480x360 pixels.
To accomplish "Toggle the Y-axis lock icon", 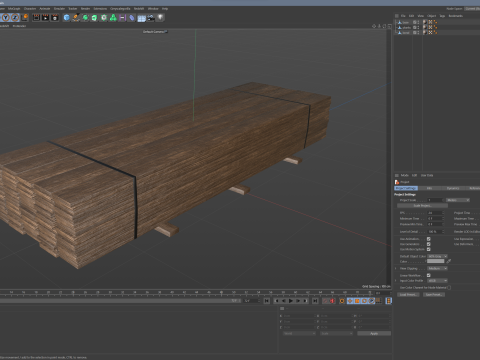I will pos(6,17).
